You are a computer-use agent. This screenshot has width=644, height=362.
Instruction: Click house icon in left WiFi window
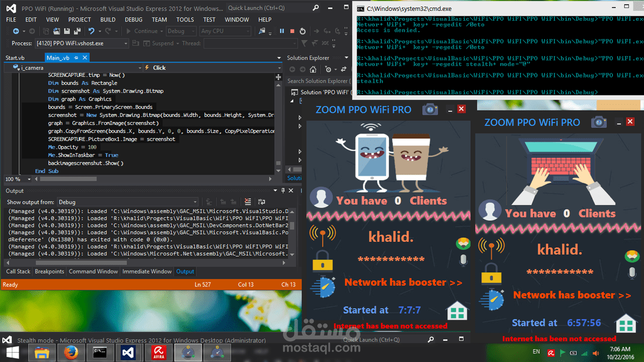tap(457, 311)
